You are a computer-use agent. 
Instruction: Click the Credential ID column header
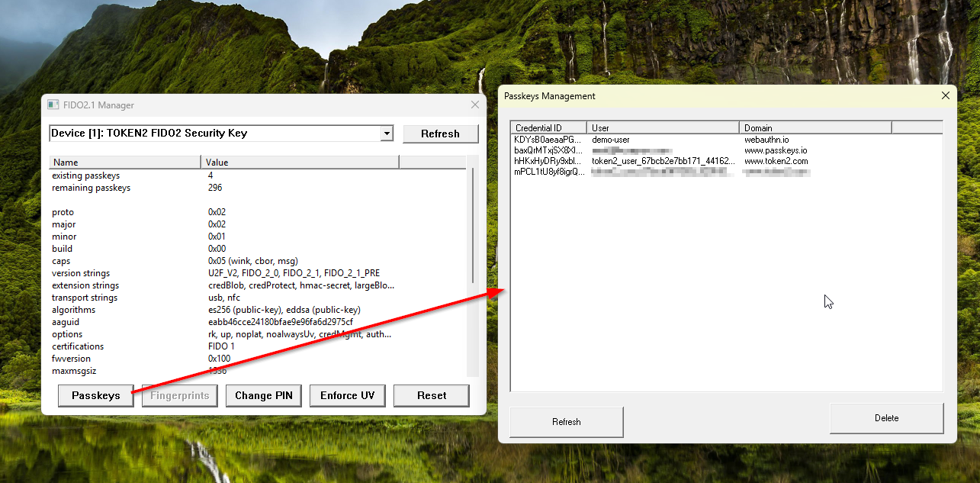549,127
